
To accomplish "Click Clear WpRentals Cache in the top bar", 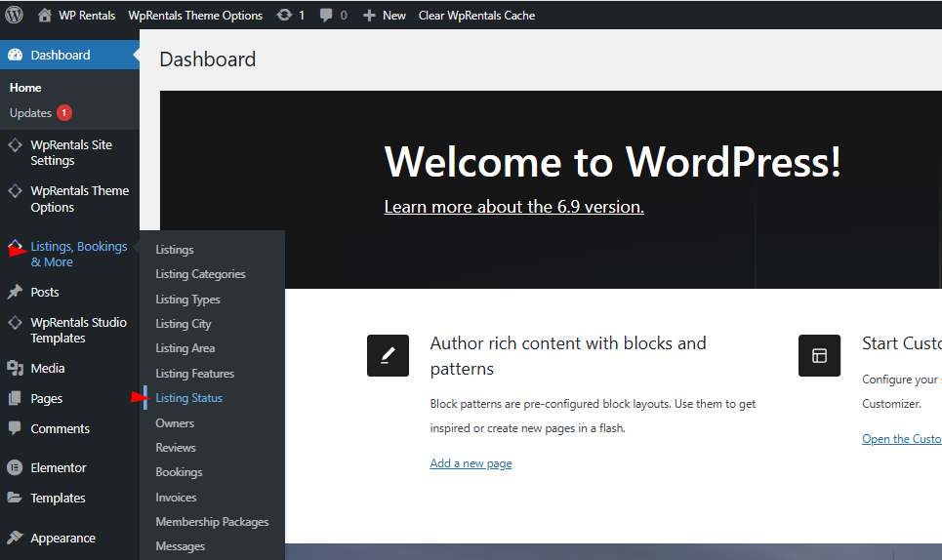I will coord(476,15).
